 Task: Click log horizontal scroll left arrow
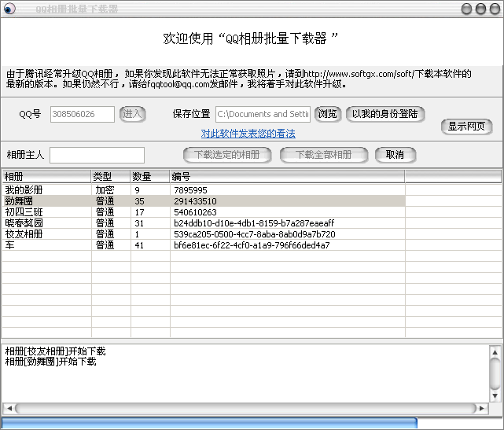coord(9,408)
